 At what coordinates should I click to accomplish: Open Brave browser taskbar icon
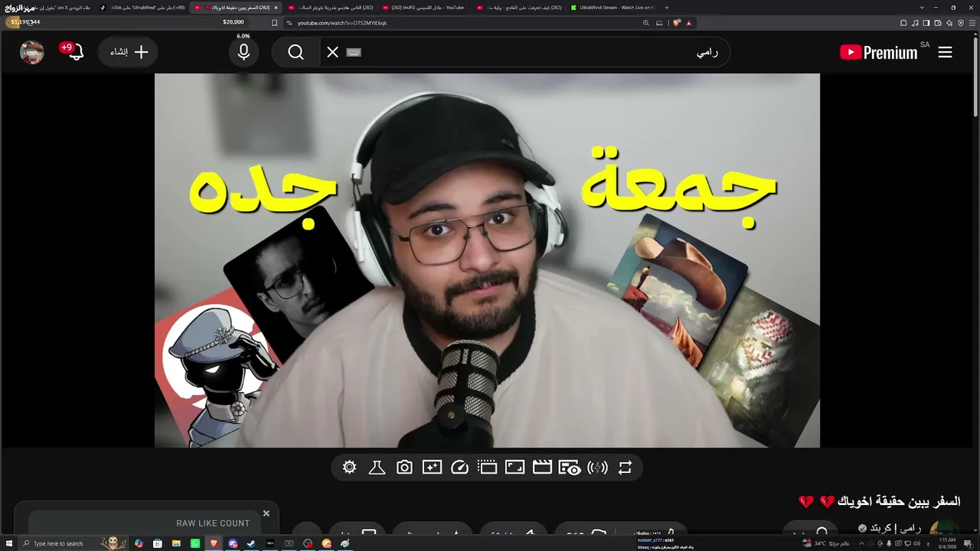coord(214,543)
